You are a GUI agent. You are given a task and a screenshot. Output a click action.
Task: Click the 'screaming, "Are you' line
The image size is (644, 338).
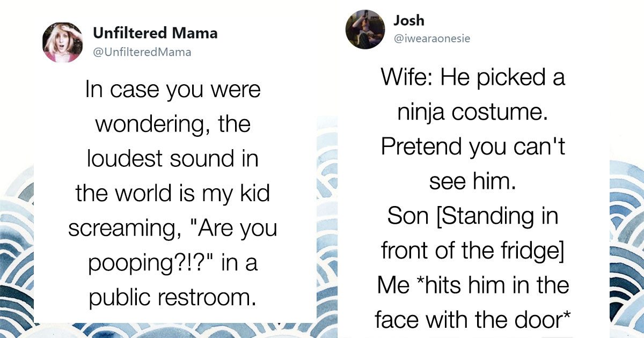coord(172,230)
